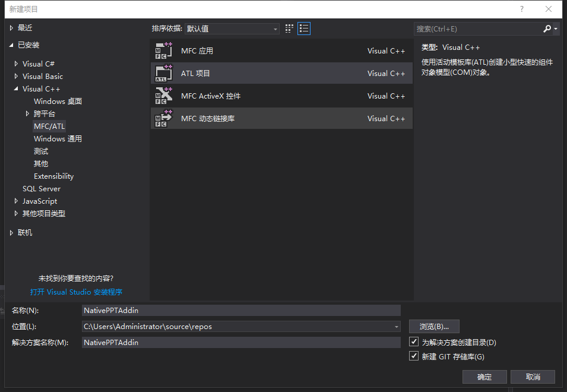This screenshot has height=392, width=567.
Task: Select MFC/ATL category
Action: 49,126
